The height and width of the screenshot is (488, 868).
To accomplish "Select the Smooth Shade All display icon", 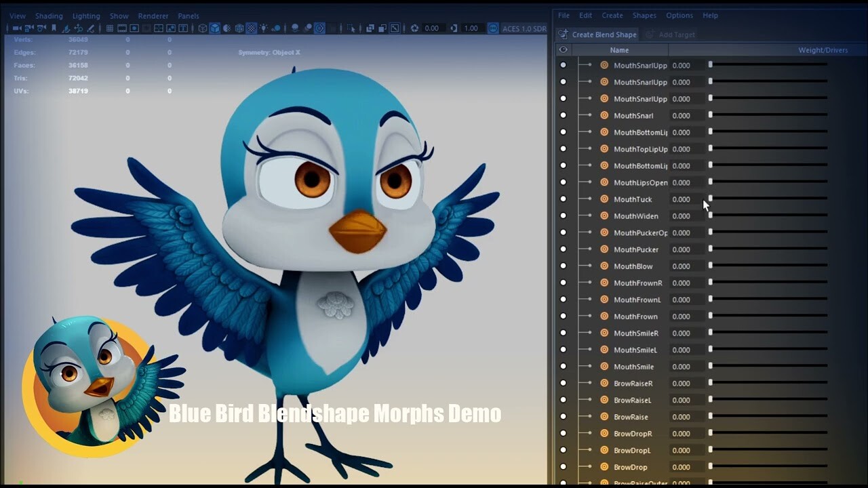I will tap(215, 28).
